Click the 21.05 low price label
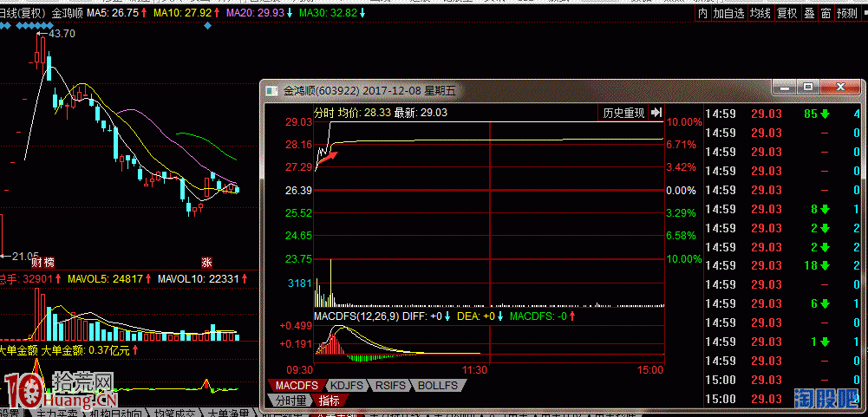Image resolution: width=868 pixels, height=417 pixels. (26, 255)
